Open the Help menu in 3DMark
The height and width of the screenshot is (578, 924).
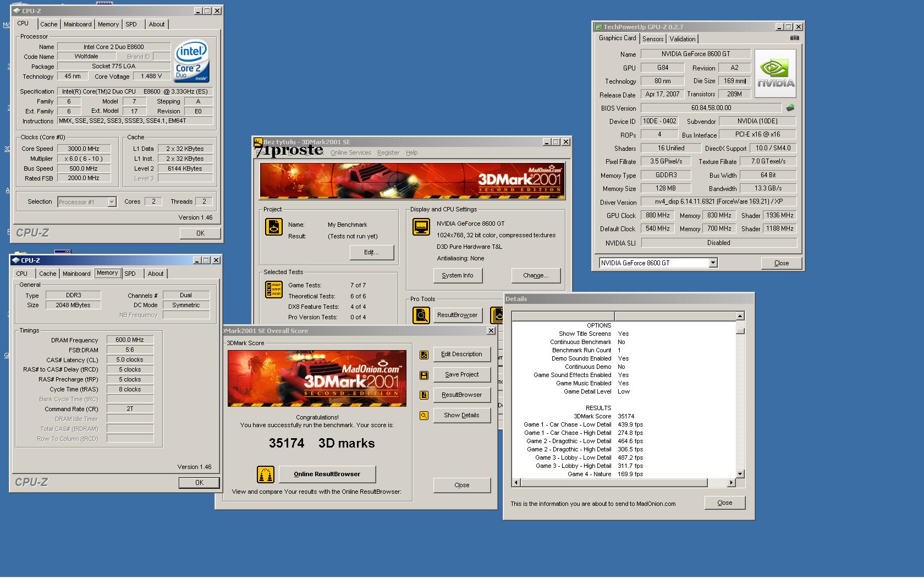point(412,153)
